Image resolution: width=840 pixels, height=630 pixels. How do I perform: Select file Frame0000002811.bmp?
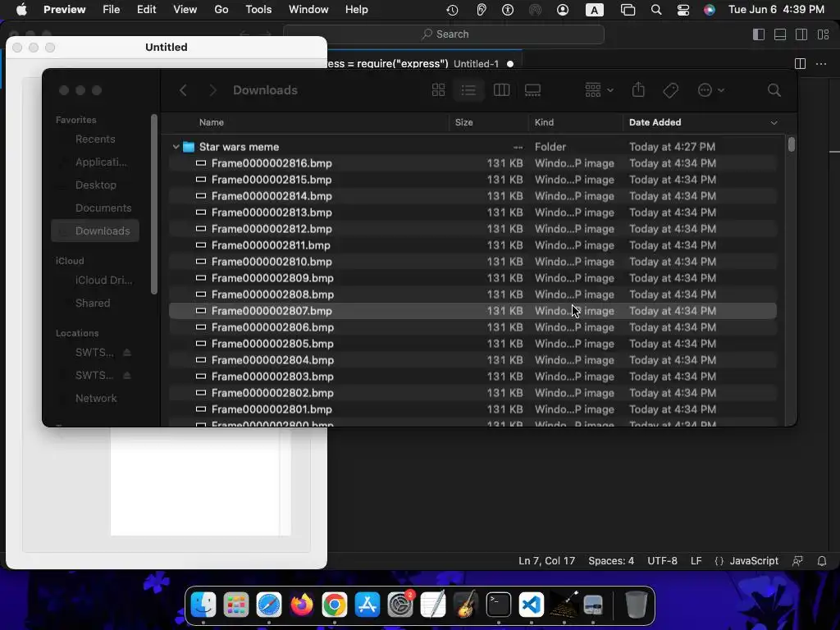click(x=473, y=244)
